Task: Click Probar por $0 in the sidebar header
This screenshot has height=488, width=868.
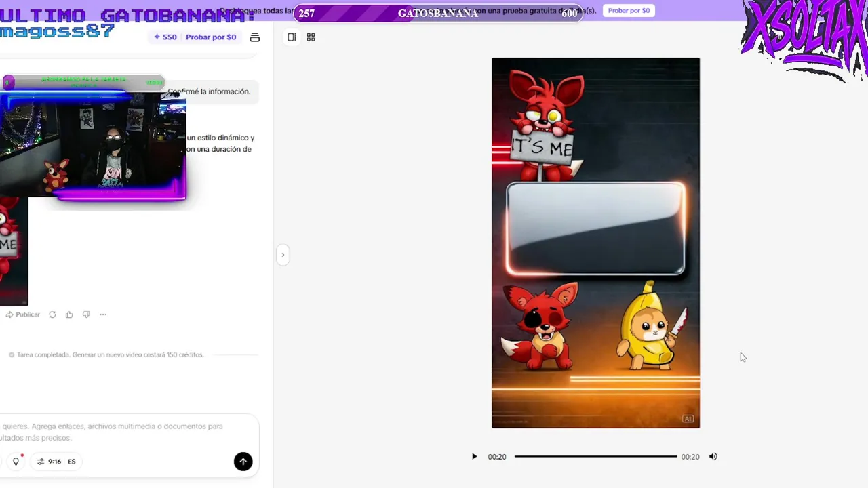Action: 211,37
